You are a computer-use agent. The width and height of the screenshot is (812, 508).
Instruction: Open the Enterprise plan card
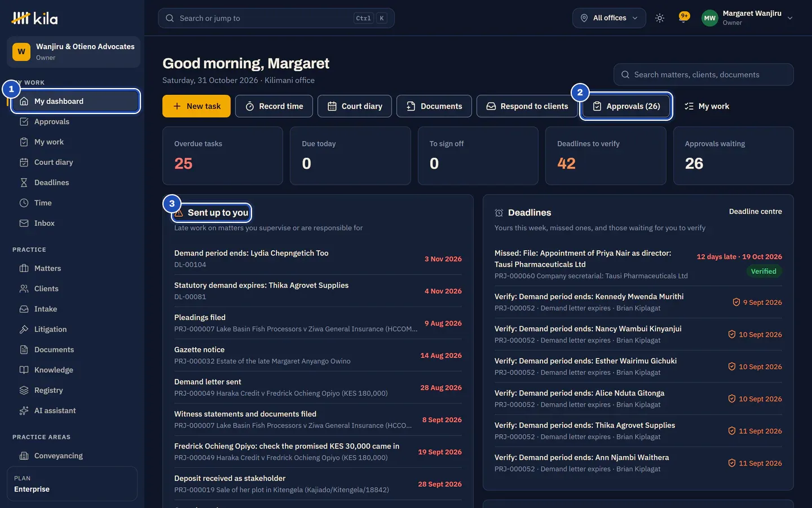[72, 484]
